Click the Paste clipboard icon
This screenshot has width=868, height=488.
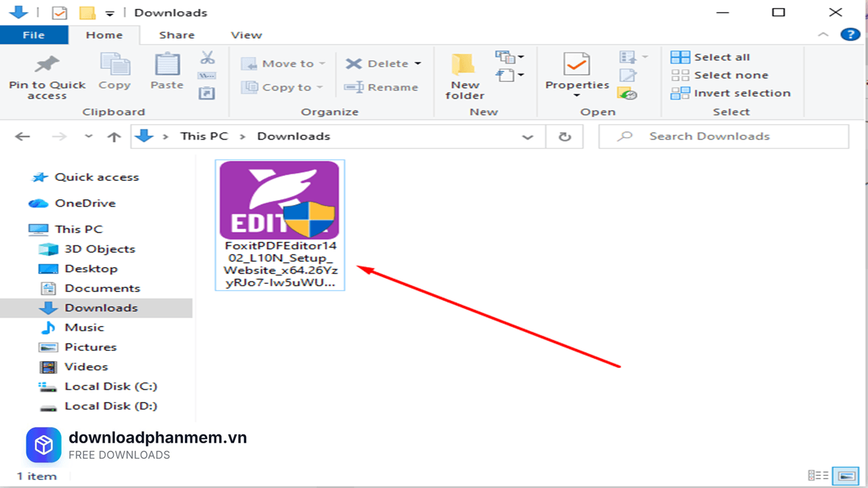[x=167, y=65]
